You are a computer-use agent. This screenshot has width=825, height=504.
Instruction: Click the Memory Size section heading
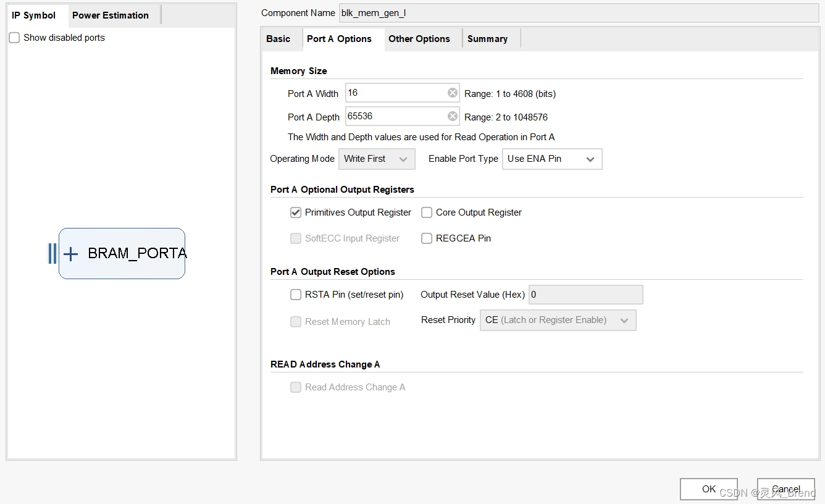299,71
